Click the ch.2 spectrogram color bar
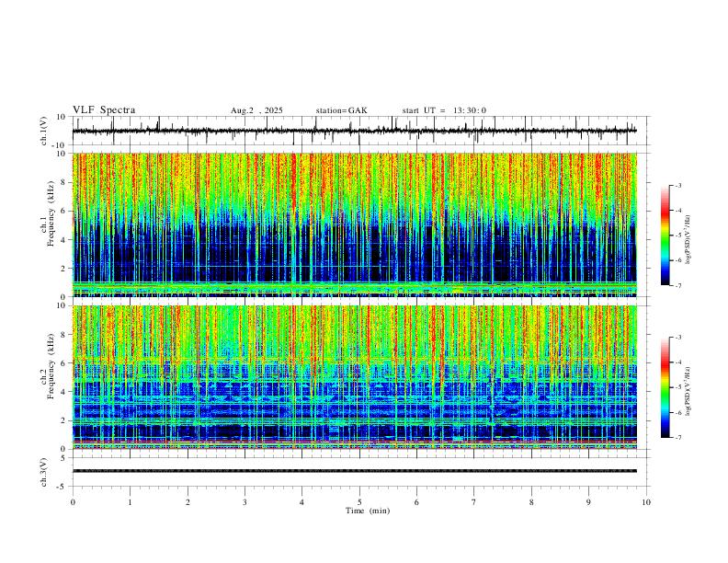The width and height of the screenshot is (728, 563). (x=665, y=387)
